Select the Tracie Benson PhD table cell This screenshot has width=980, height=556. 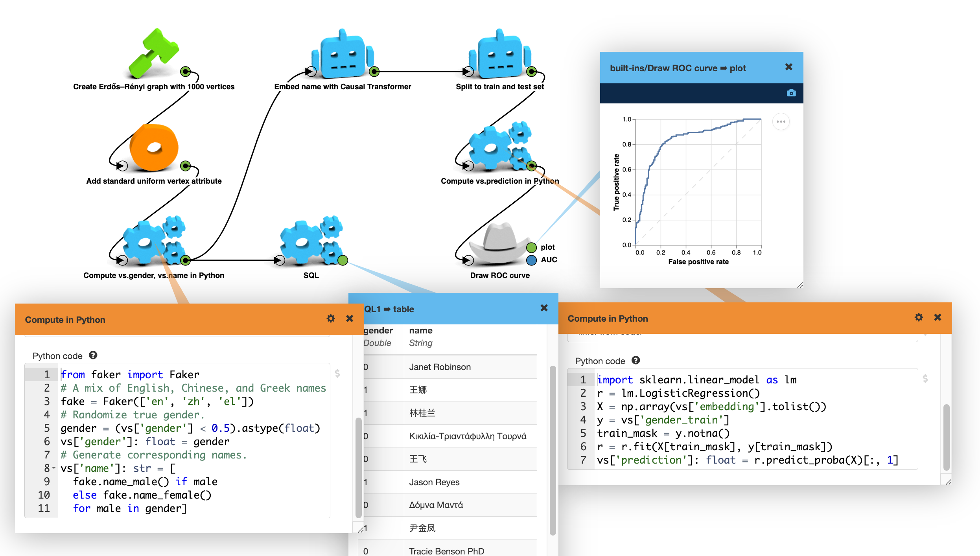[x=470, y=551]
